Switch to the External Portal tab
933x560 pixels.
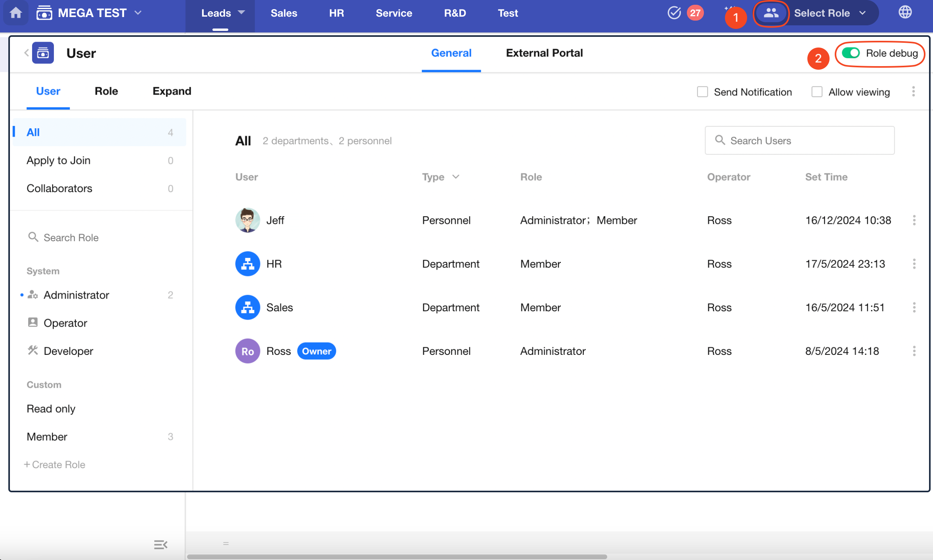[544, 53]
